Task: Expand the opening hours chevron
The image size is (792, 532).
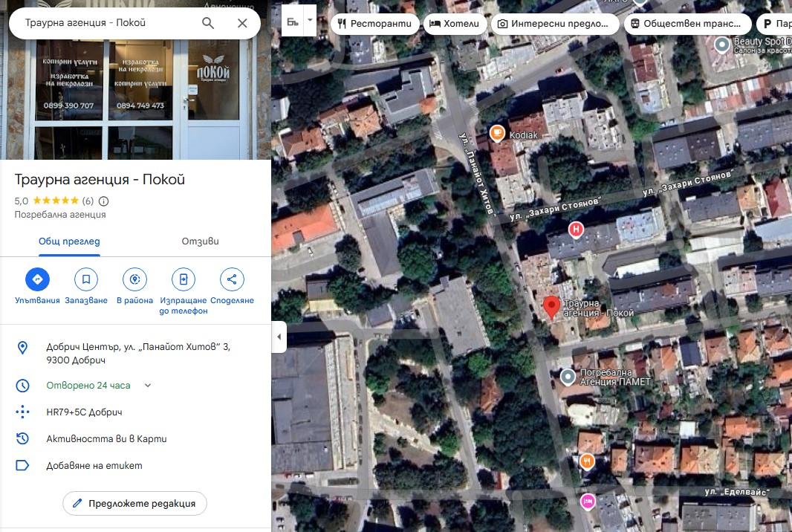Action: pyautogui.click(x=148, y=386)
